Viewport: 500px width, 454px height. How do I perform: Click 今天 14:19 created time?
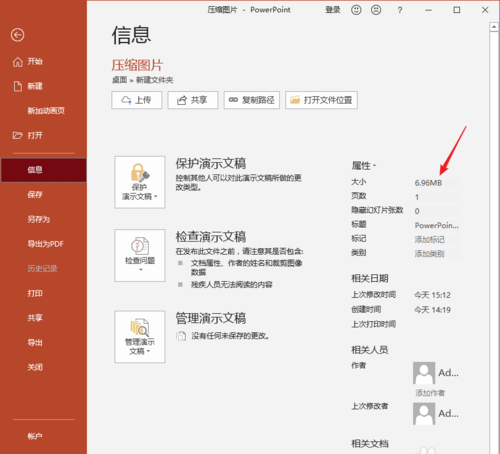click(432, 310)
